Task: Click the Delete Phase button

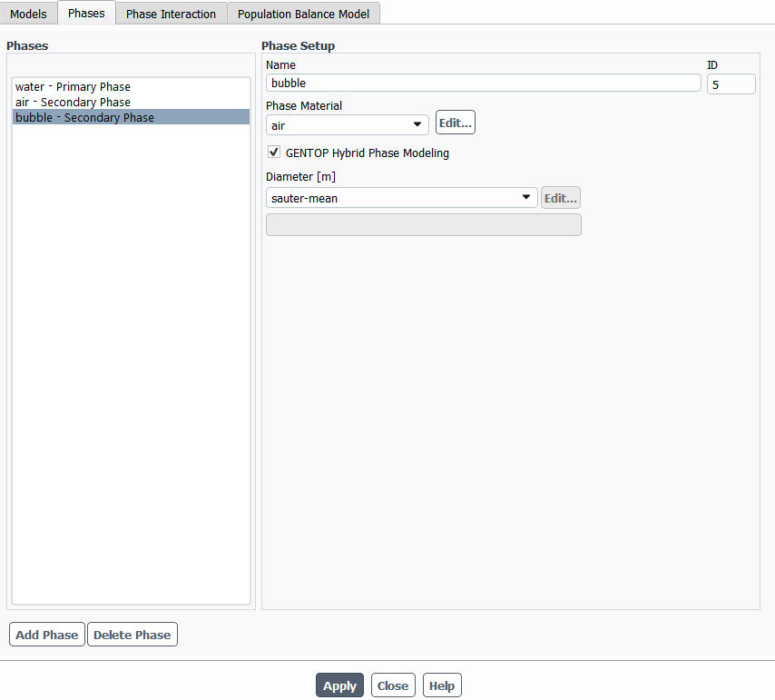Action: coord(132,635)
